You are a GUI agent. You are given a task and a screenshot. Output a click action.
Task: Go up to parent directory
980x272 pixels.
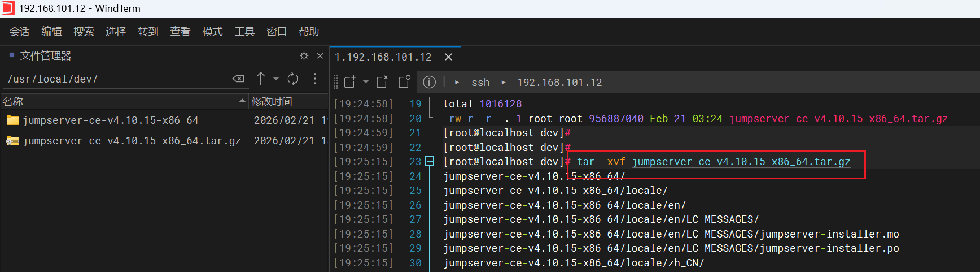pos(260,79)
